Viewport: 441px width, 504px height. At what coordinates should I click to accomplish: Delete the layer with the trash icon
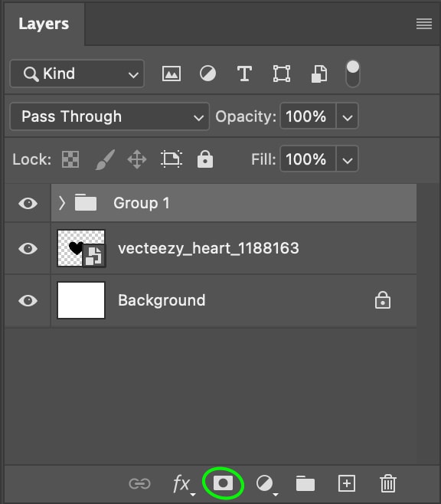pyautogui.click(x=387, y=483)
